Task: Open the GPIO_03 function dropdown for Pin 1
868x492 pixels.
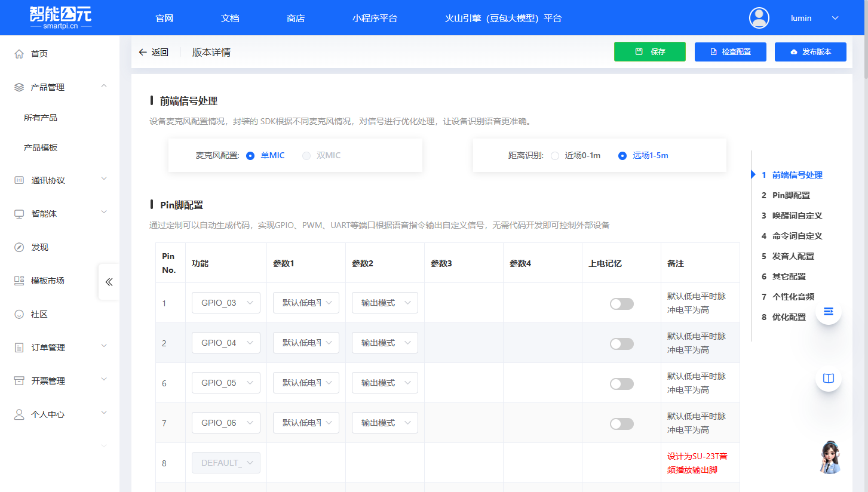Action: (226, 303)
